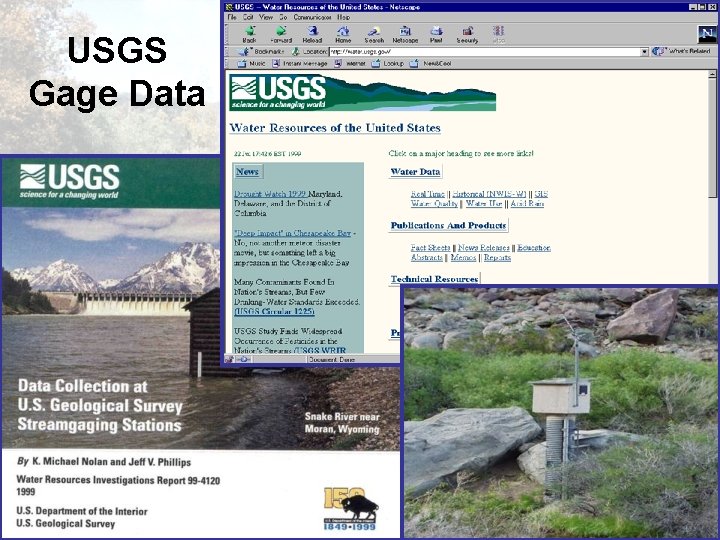Expand Publications And Products heading
The image size is (720, 540).
coord(448,225)
